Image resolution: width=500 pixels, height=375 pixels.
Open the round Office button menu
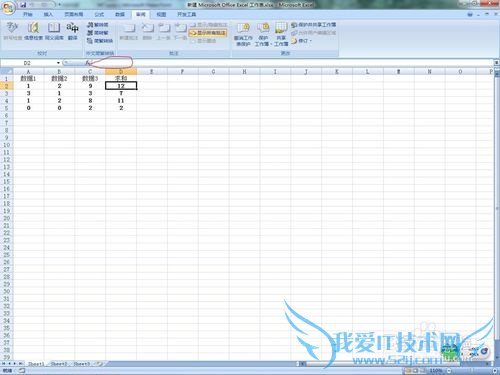click(9, 8)
